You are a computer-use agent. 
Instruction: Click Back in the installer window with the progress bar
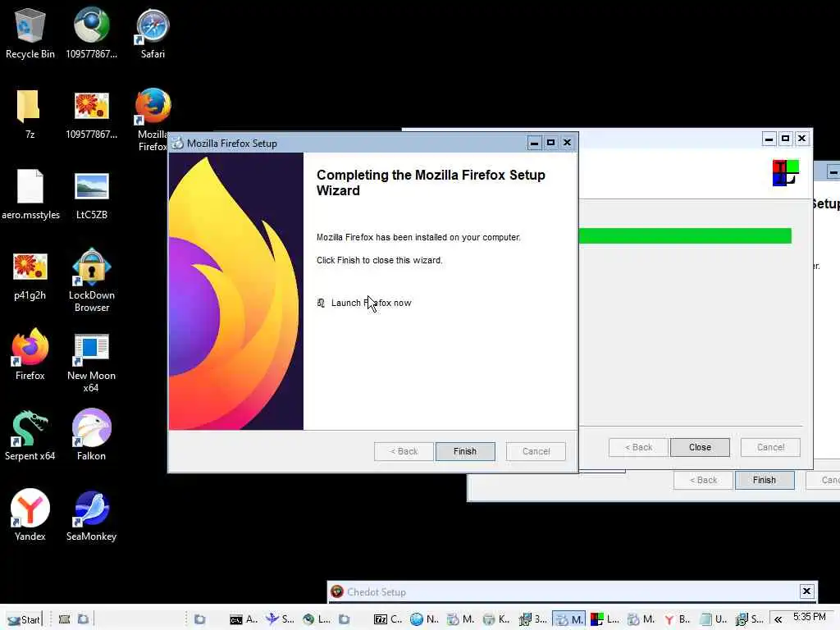click(638, 447)
